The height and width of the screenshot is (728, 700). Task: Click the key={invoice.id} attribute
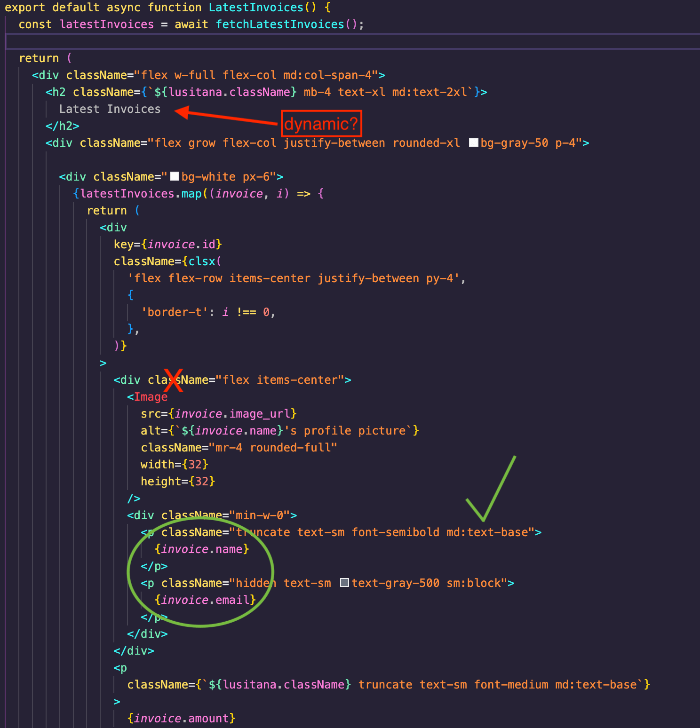[x=167, y=245]
